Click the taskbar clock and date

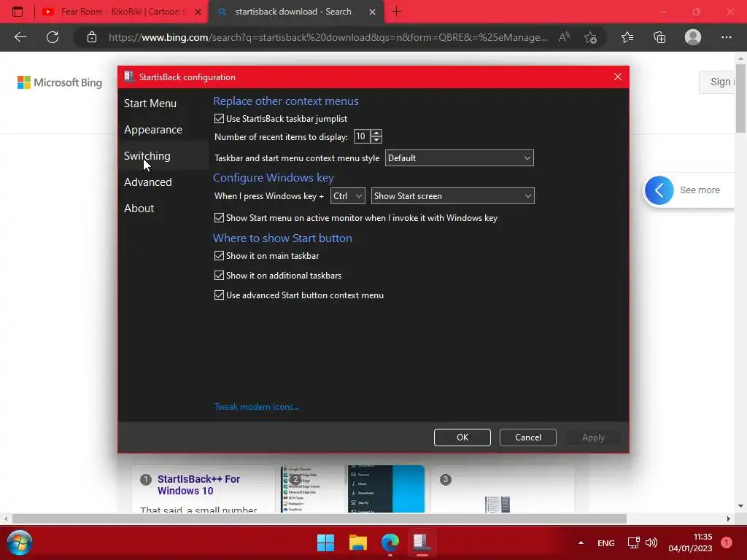point(690,542)
